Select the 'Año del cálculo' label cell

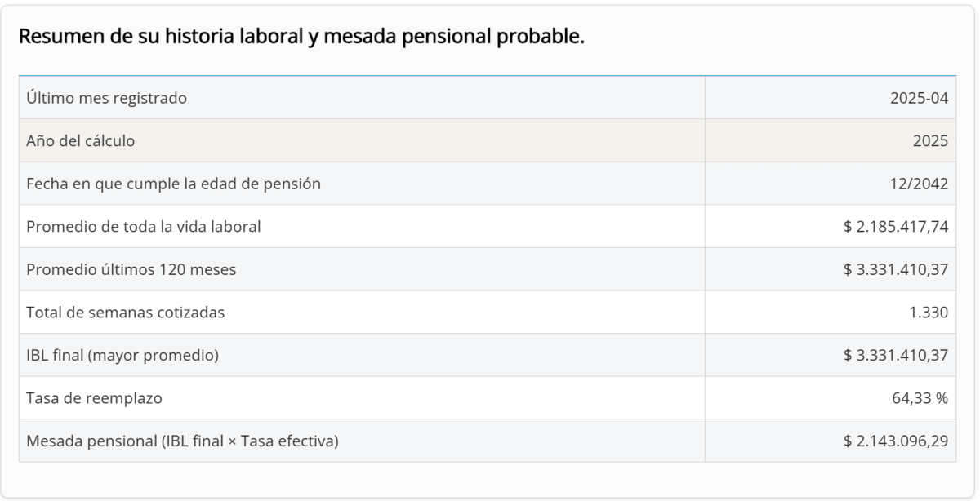[80, 141]
